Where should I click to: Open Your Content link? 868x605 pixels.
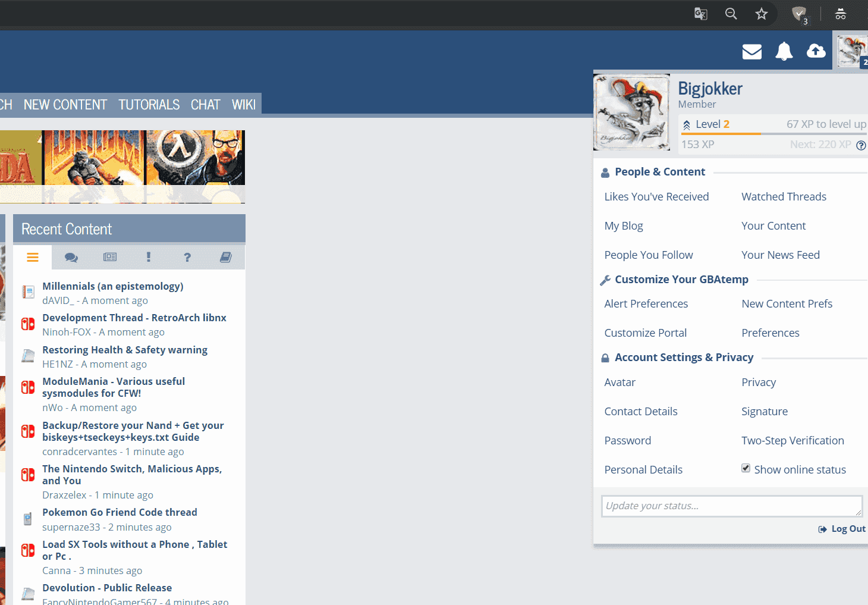tap(773, 226)
